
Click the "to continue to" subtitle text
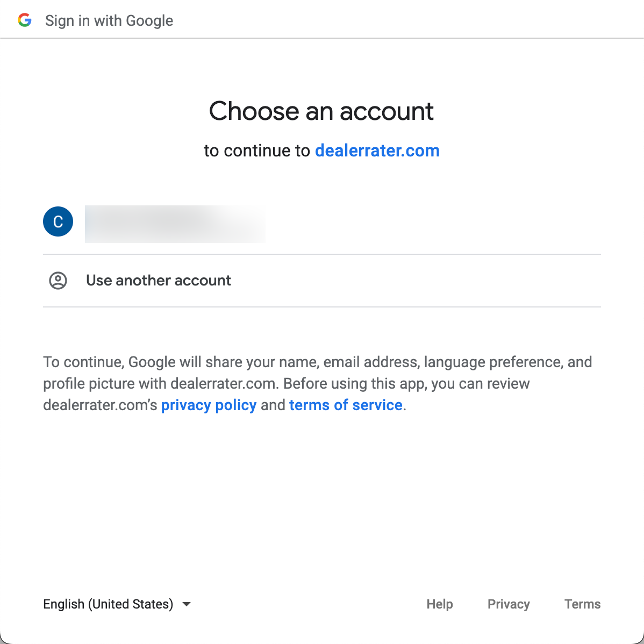click(256, 151)
